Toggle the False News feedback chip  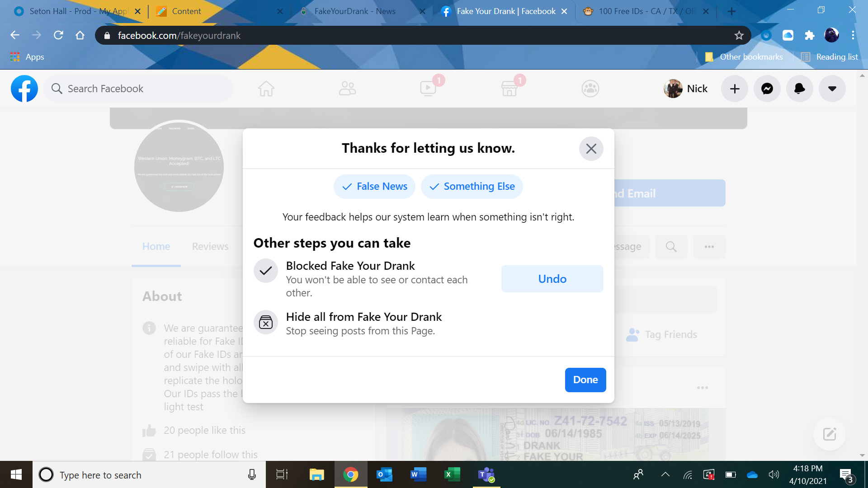point(374,187)
